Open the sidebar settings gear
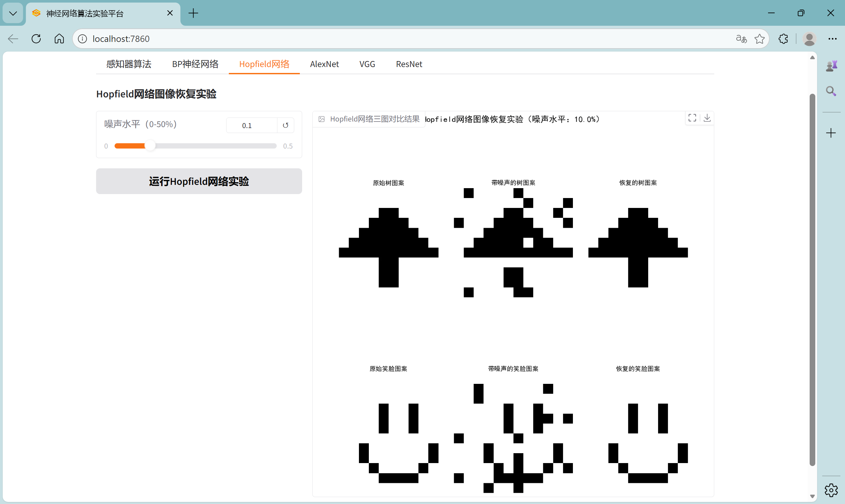Image resolution: width=845 pixels, height=504 pixels. [x=831, y=490]
